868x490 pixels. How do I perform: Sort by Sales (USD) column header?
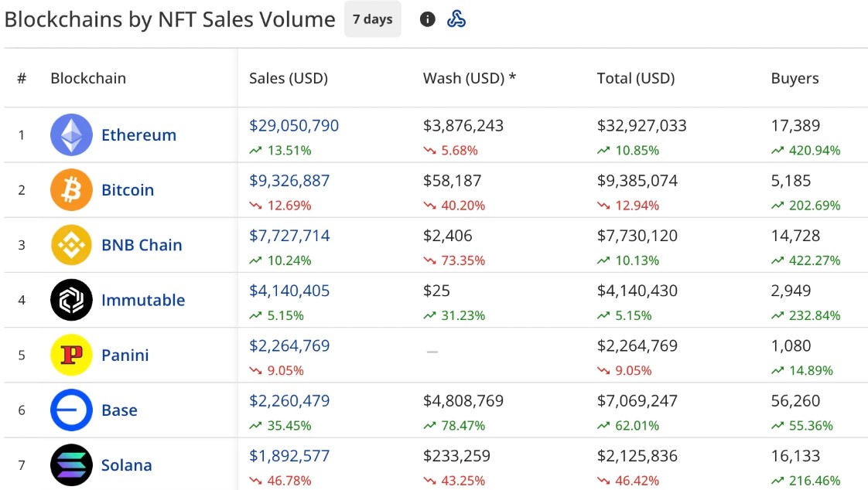pyautogui.click(x=289, y=78)
